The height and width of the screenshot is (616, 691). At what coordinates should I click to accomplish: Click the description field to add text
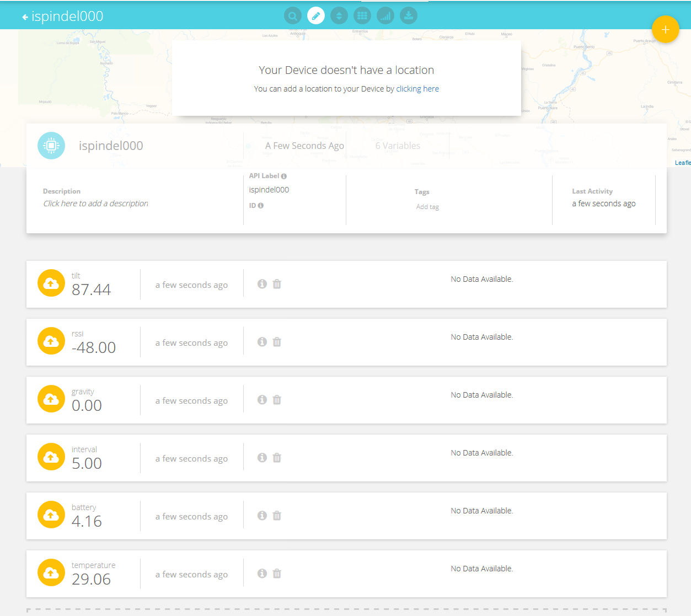(95, 203)
